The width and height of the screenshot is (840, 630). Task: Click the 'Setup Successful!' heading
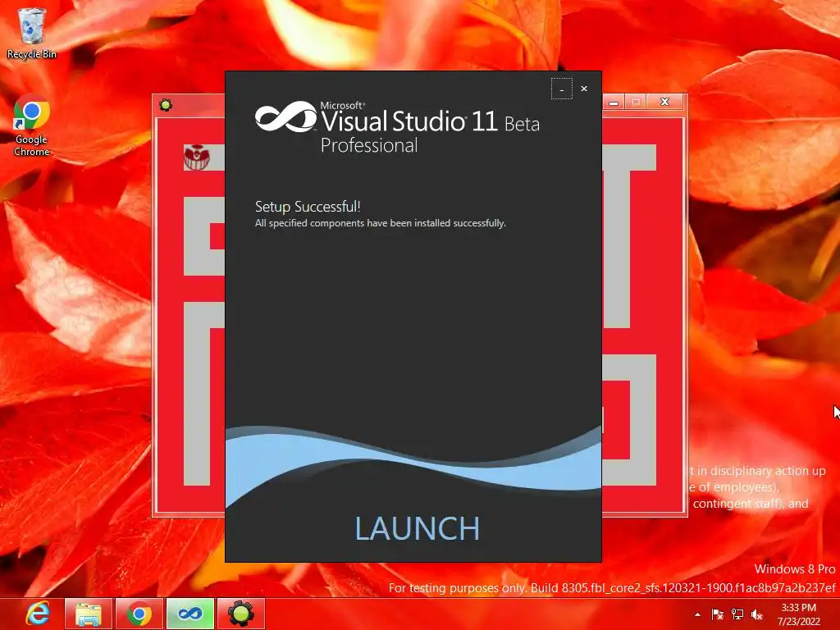coord(308,207)
